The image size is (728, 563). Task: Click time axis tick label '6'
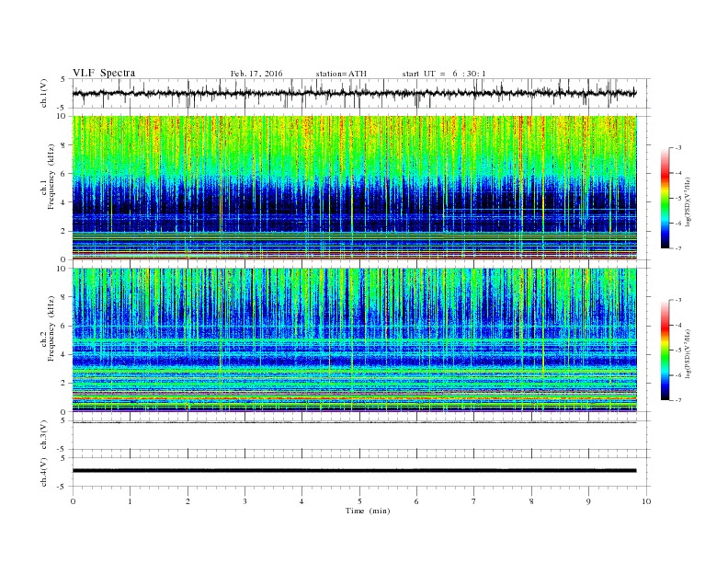pos(416,501)
